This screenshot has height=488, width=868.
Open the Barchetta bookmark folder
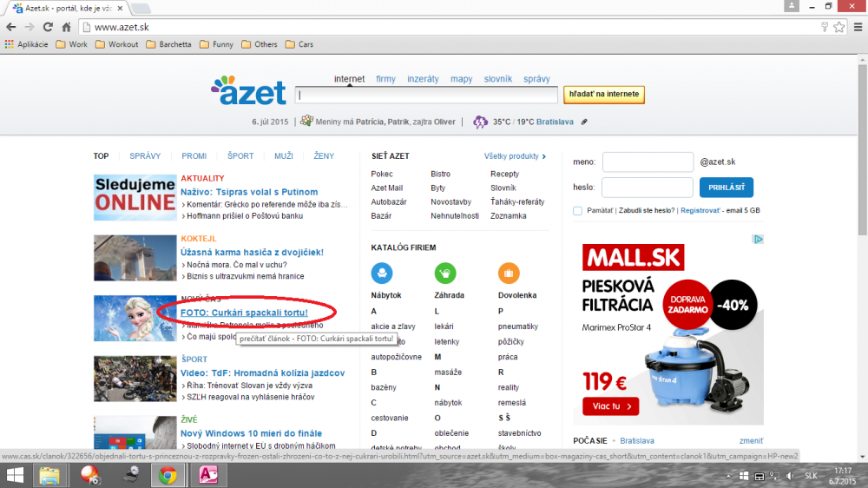point(169,44)
